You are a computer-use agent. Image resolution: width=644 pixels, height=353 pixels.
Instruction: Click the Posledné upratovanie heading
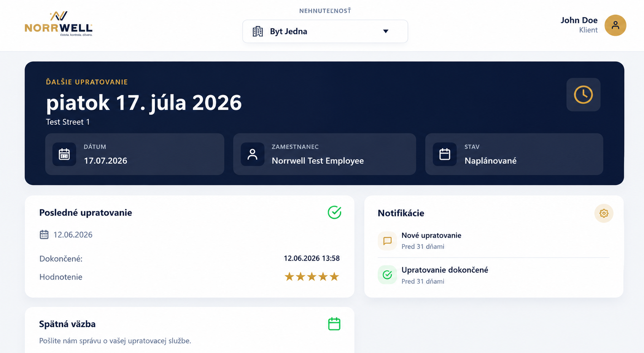pos(86,213)
